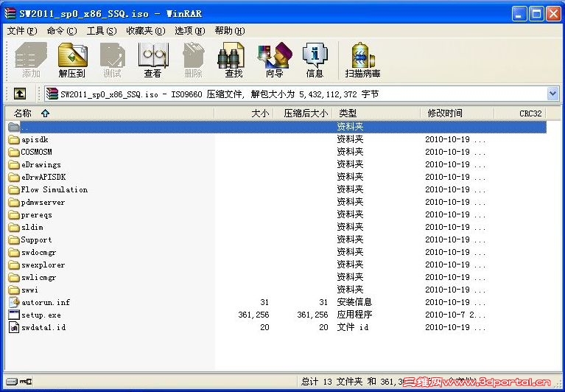This screenshot has width=565, height=392.
Task: Click the archive icon in address bar
Action: (52, 94)
